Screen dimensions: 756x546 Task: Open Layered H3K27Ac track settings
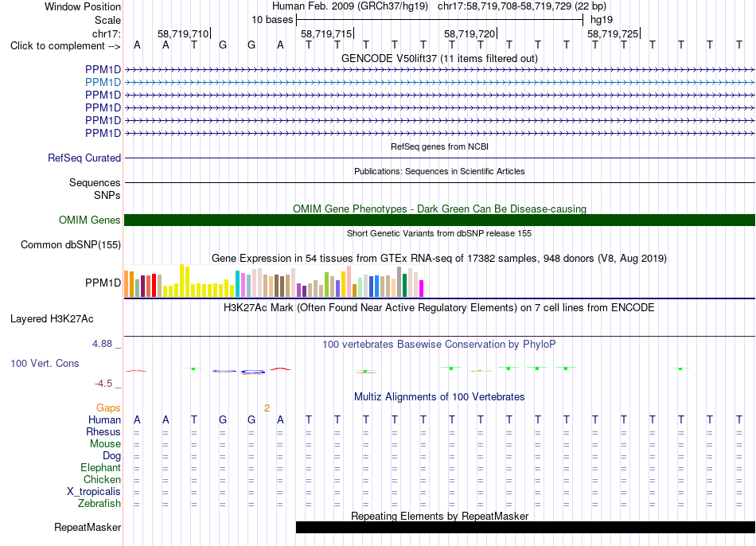pyautogui.click(x=52, y=319)
